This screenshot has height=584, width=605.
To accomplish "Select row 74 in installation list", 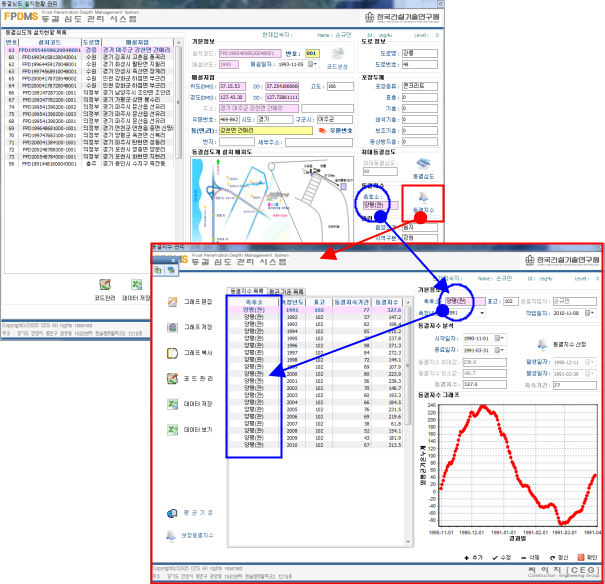I will pos(89,107).
